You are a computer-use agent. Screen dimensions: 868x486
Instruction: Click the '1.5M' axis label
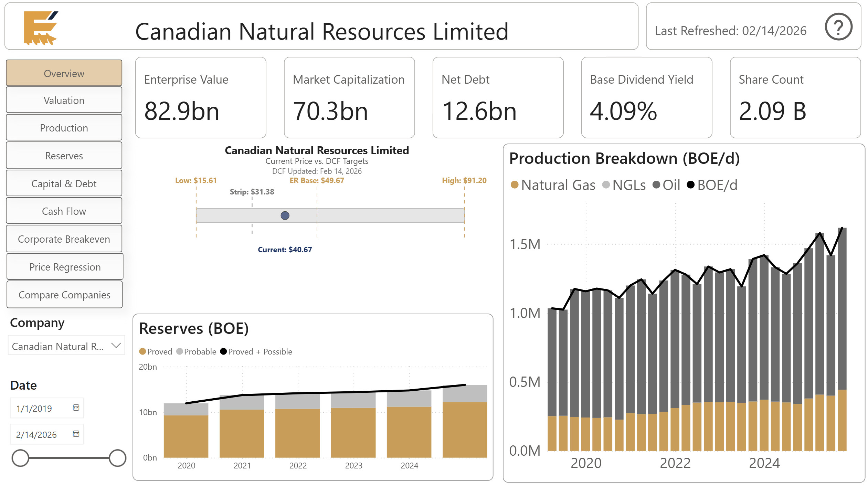525,244
